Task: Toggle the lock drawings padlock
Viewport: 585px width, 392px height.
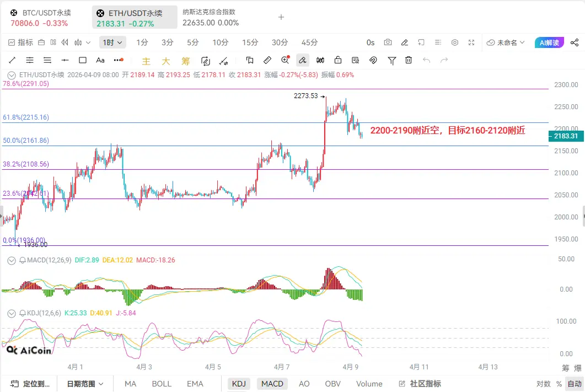Action: 338,60
